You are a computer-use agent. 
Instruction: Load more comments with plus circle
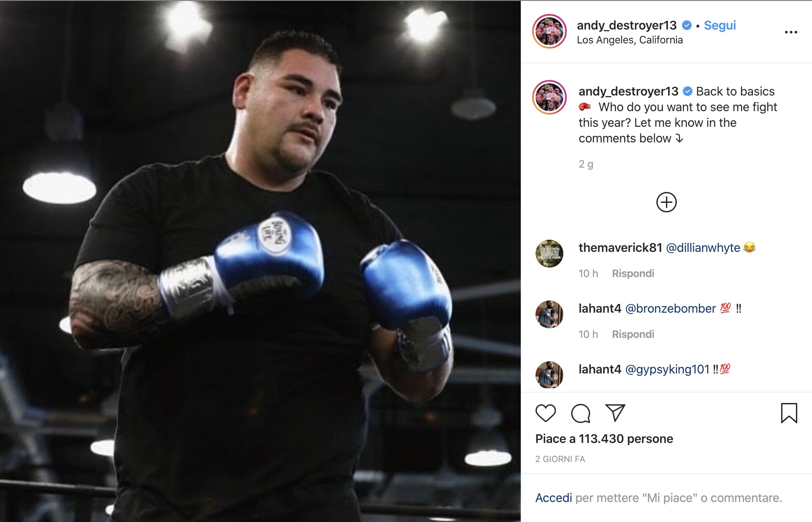pyautogui.click(x=666, y=202)
